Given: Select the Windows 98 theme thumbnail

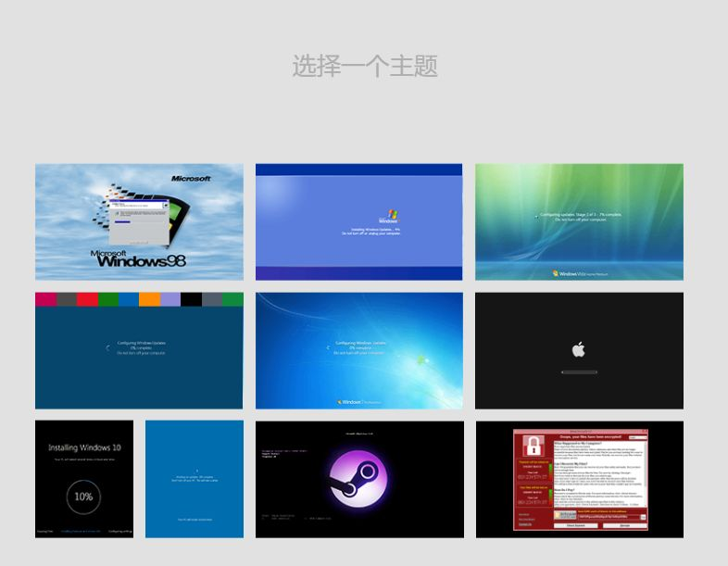Looking at the screenshot, I should [x=139, y=222].
